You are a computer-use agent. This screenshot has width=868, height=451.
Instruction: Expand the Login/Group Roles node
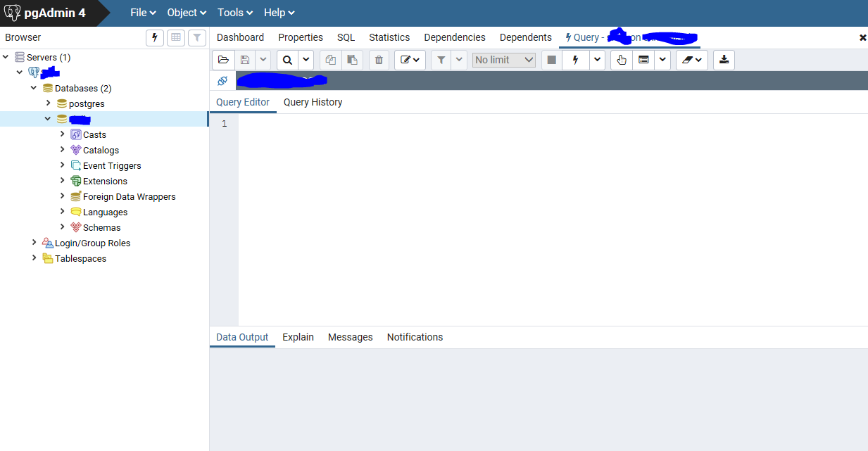pyautogui.click(x=34, y=243)
